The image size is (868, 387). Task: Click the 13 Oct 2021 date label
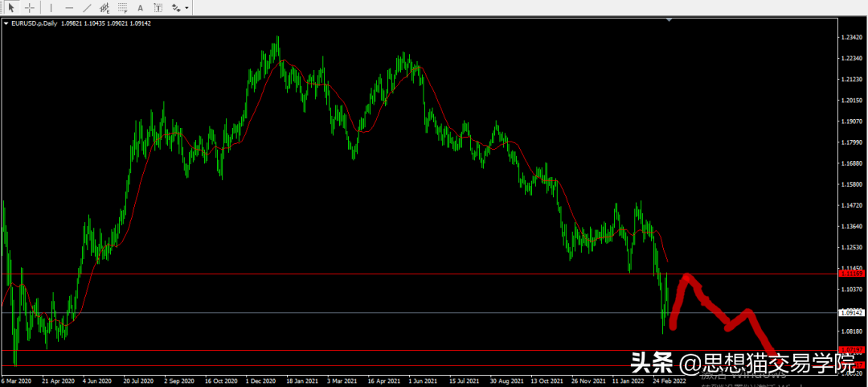547,381
